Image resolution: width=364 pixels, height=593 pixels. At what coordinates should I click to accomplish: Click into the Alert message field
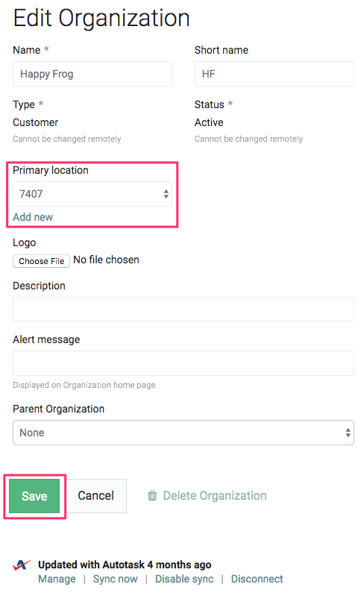[183, 363]
